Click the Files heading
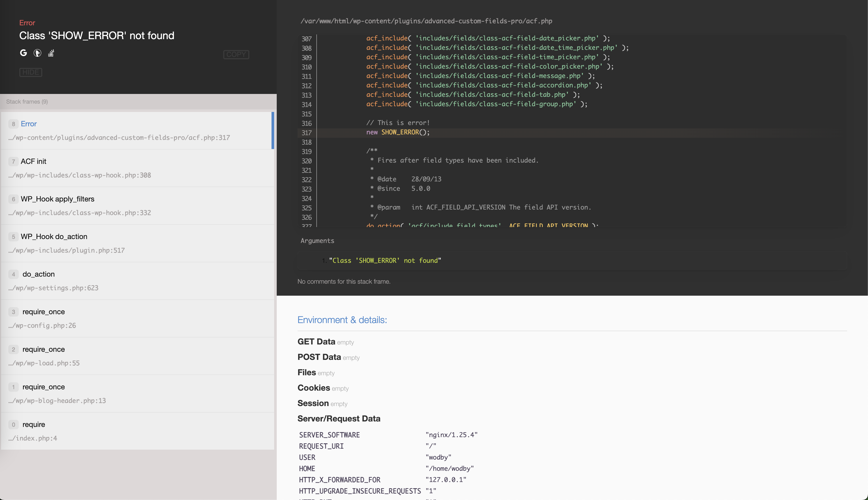This screenshot has width=868, height=500. coord(306,373)
